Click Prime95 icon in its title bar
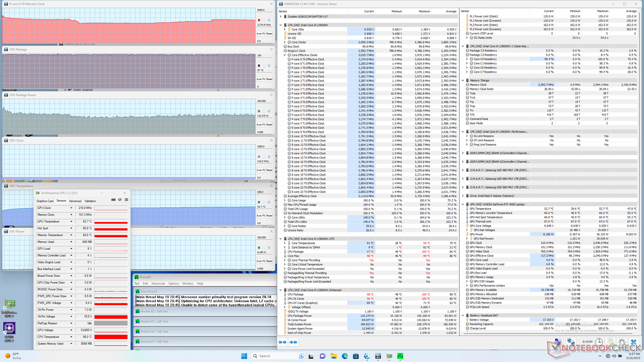Viewport: 644px width, 362px height. 137,277
